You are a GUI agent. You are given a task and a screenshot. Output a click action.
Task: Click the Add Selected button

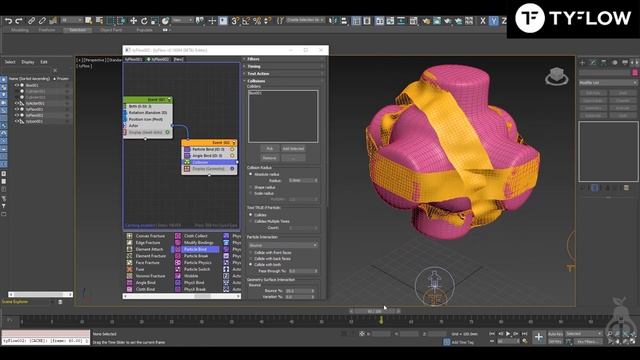coord(293,149)
